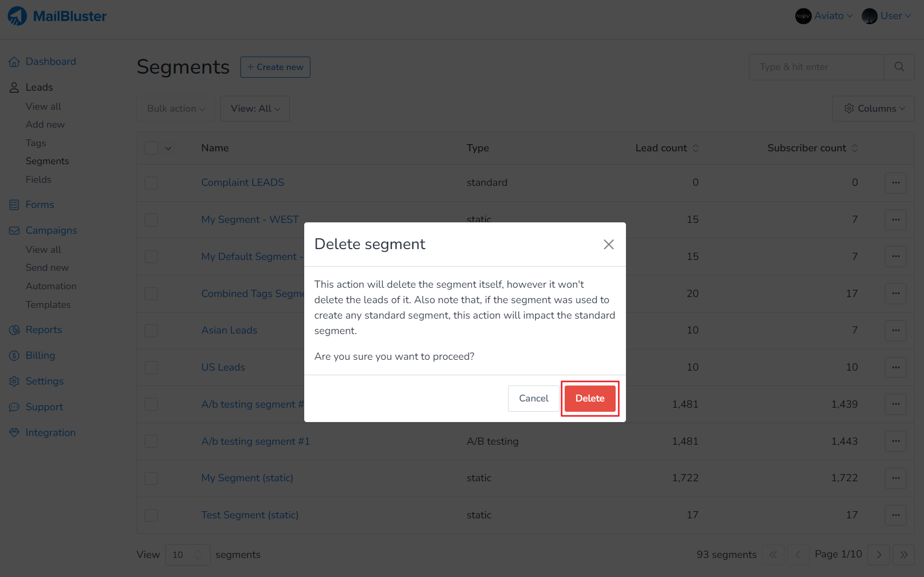
Task: Select Automation in the sidebar
Action: click(51, 286)
